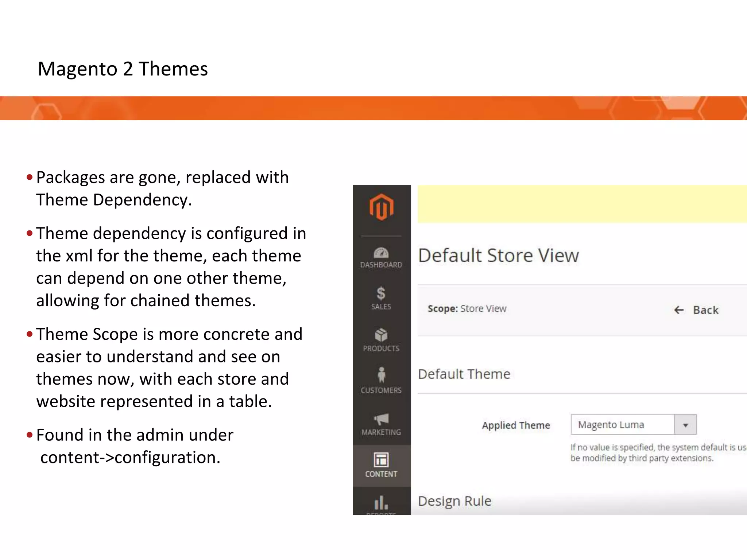Click the Back arrow icon
Screen dimensions: 747x560
point(679,310)
